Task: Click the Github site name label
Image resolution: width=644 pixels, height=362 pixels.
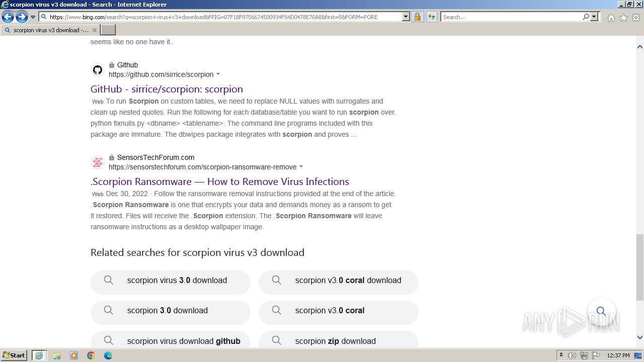Action: pos(127,65)
